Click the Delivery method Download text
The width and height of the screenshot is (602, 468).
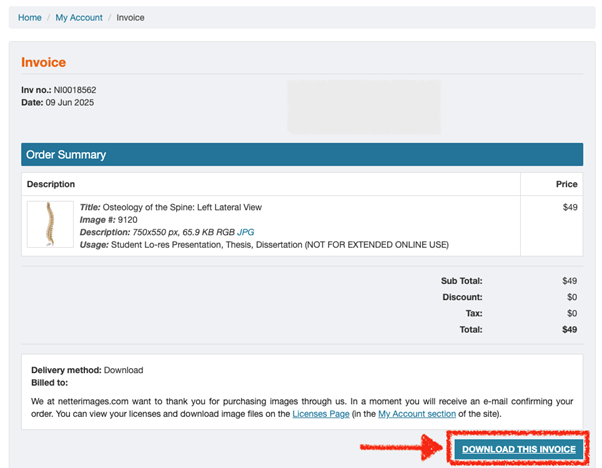pos(88,370)
